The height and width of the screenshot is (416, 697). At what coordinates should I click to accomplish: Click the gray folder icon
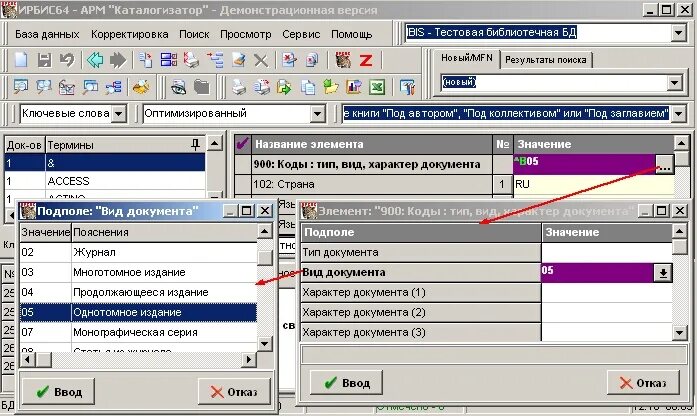[x=201, y=87]
